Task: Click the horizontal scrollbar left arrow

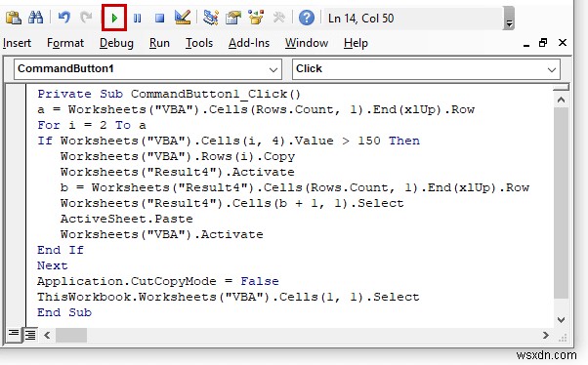Action: [x=47, y=335]
